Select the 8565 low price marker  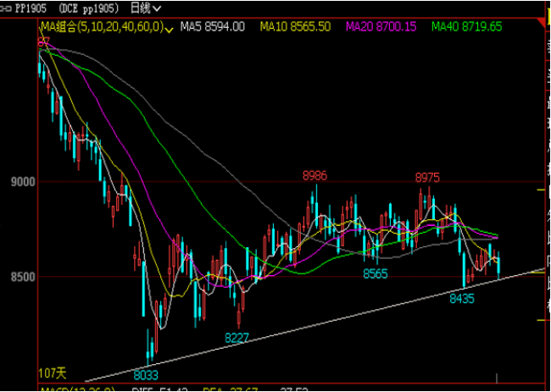pos(376,273)
